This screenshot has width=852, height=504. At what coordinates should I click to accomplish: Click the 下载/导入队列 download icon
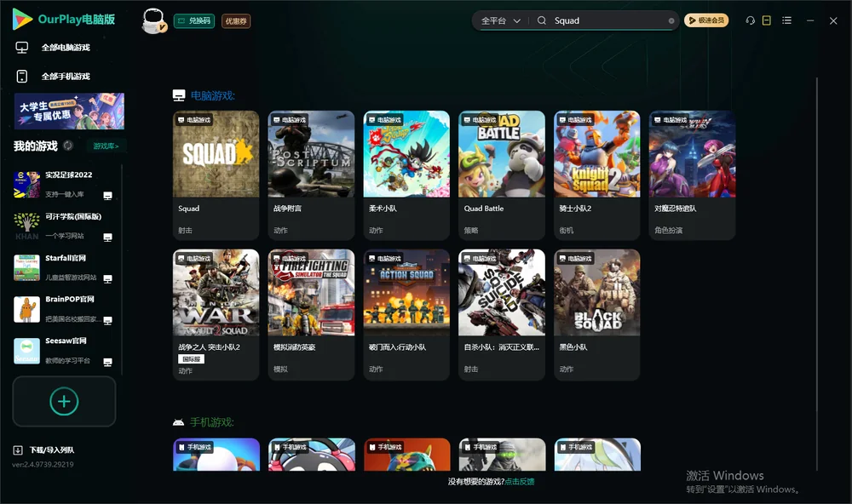click(x=18, y=450)
